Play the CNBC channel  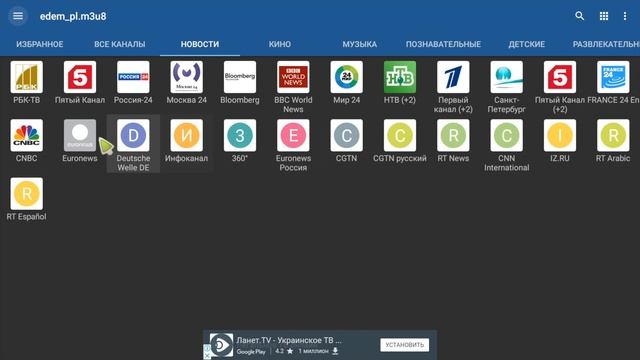27,136
